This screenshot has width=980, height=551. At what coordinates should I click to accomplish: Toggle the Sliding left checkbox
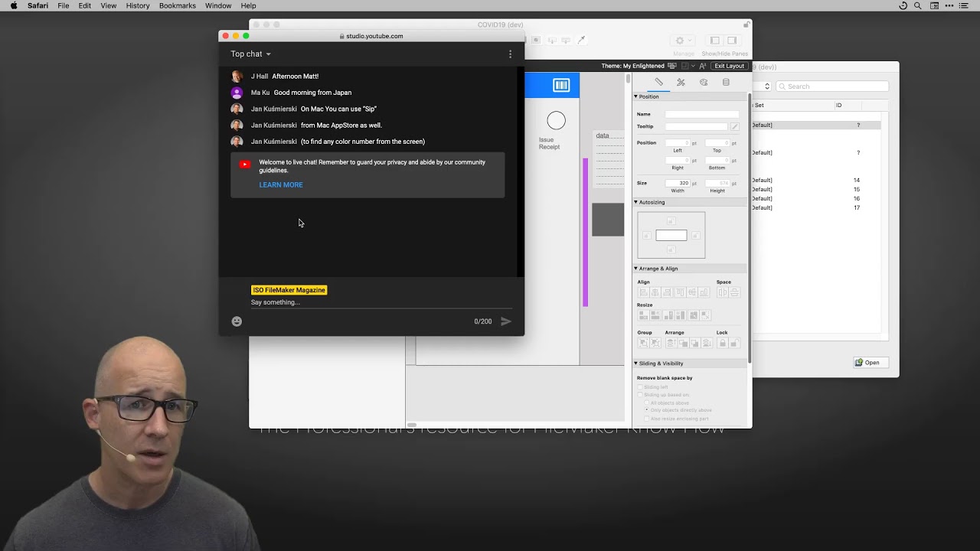(x=640, y=387)
